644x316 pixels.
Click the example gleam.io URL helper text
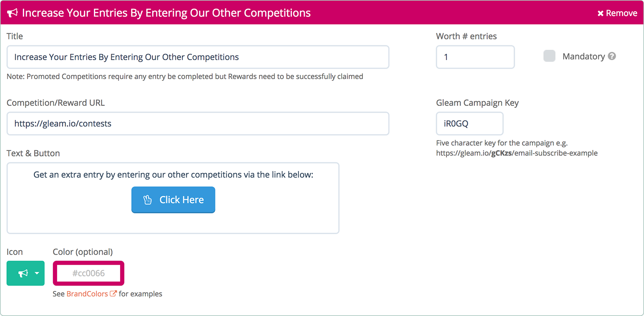tap(517, 153)
